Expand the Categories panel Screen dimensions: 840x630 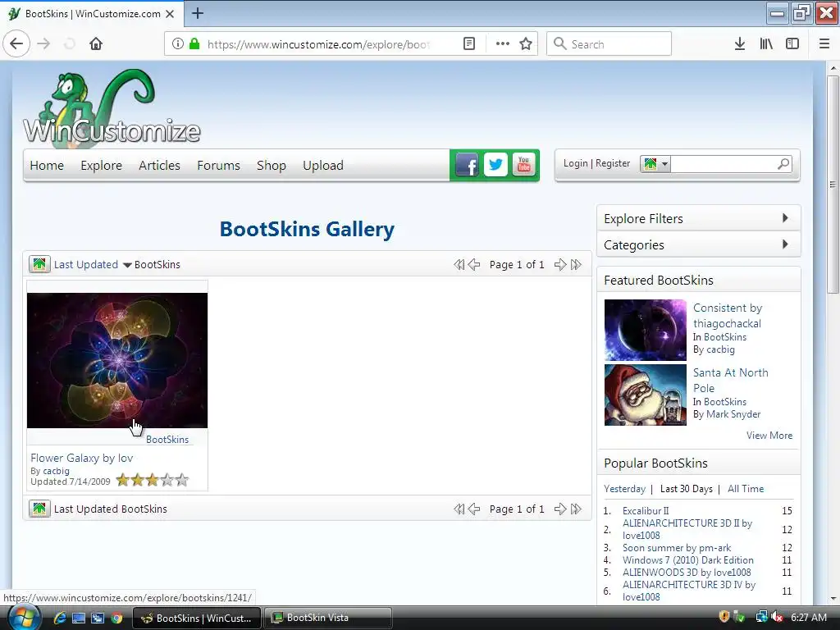699,244
